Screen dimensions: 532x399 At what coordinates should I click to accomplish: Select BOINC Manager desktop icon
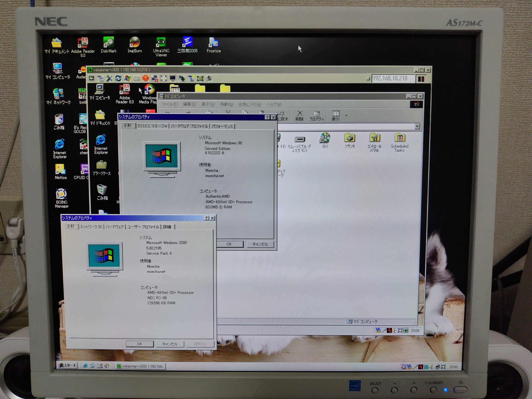click(61, 198)
